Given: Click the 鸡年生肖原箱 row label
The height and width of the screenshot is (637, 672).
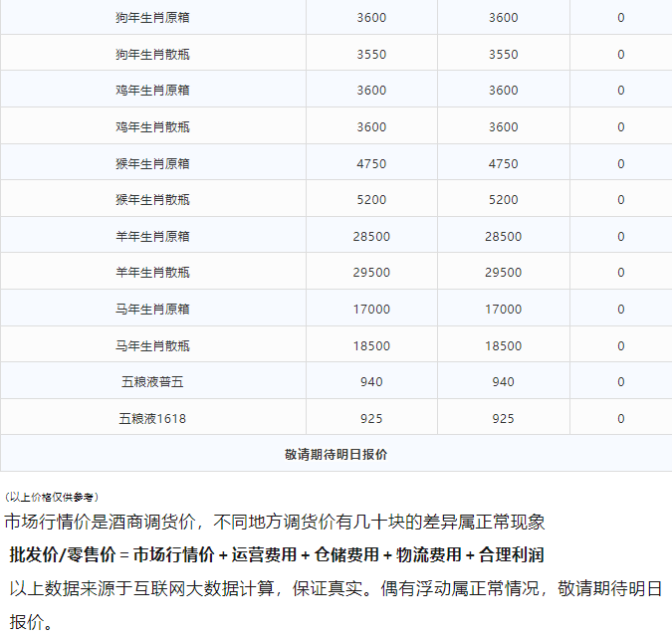Looking at the screenshot, I should pyautogui.click(x=152, y=91).
